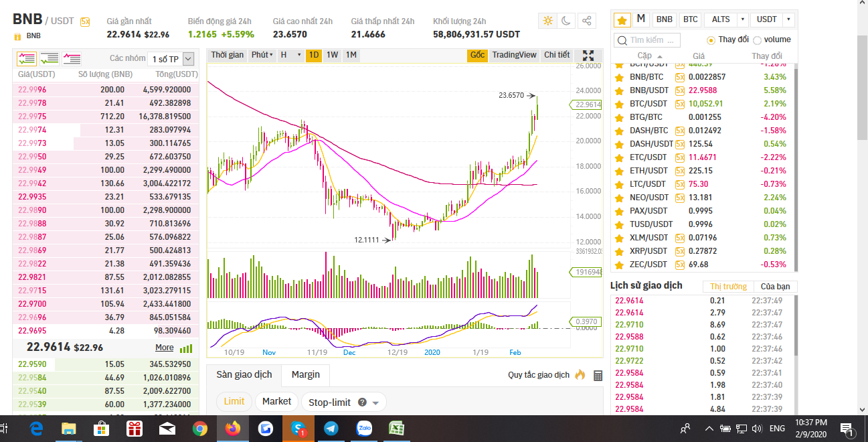Expand the Stop-limit order type dropdown
The height and width of the screenshot is (442, 868).
point(375,403)
